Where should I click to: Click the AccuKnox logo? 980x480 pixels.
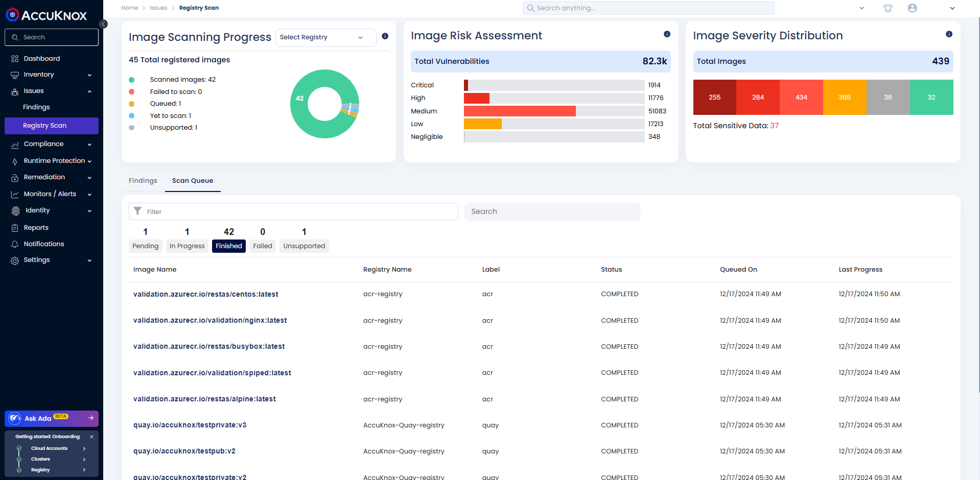coord(46,15)
